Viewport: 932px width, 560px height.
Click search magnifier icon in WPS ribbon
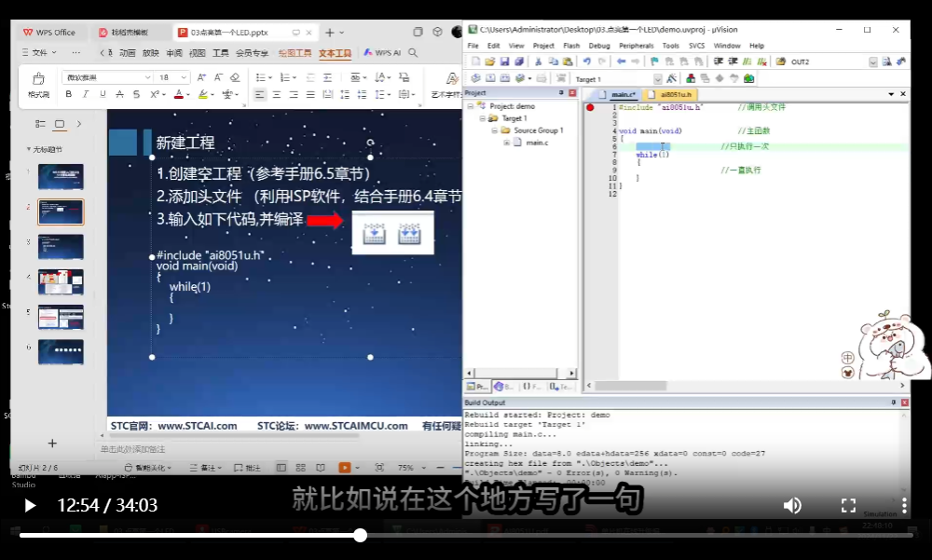413,52
